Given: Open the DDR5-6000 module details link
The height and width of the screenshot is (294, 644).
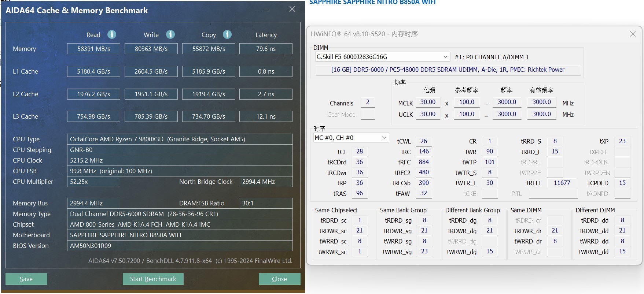Looking at the screenshot, I should click(448, 70).
